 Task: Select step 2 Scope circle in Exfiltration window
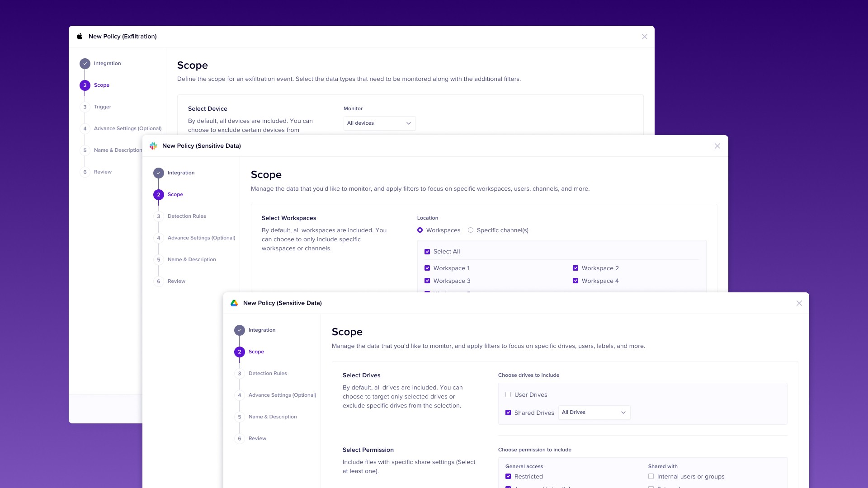pos(85,85)
